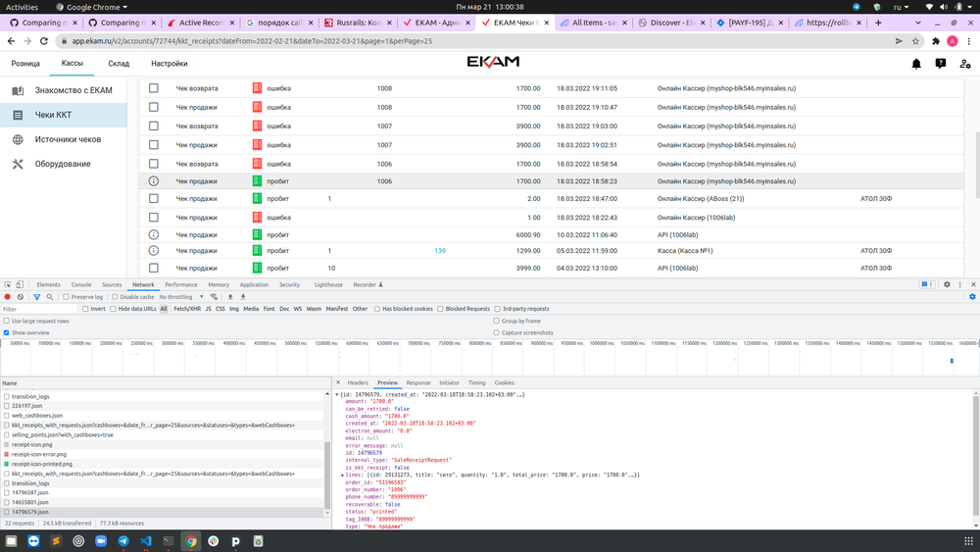980x552 pixels.
Task: Expand the lines array in JSON preview
Action: tap(340, 475)
